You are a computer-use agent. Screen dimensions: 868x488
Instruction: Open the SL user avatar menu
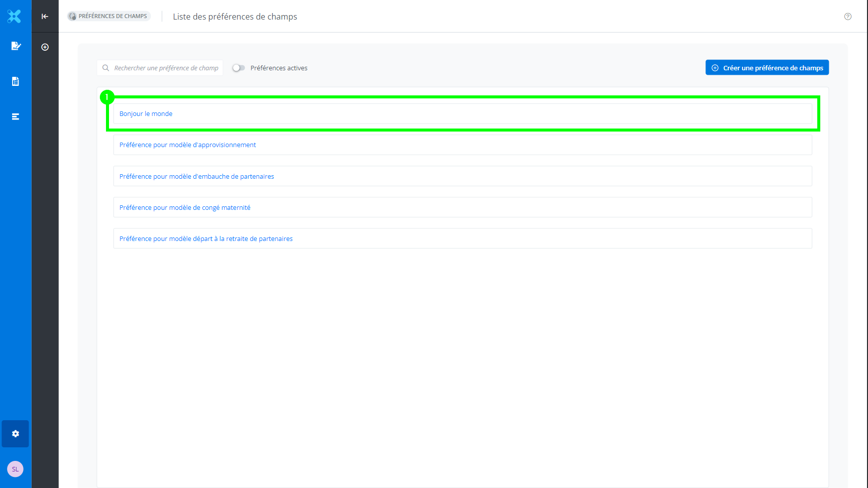click(15, 469)
